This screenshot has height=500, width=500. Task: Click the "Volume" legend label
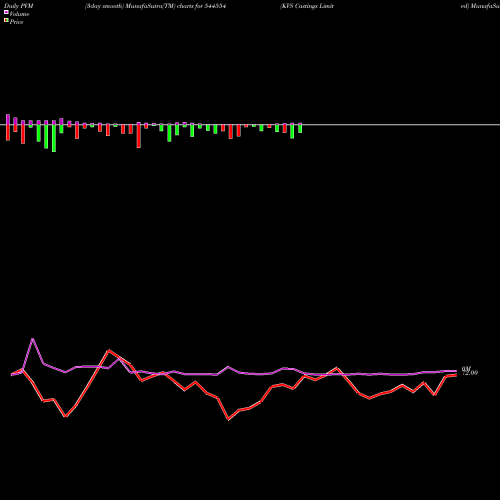[x=19, y=14]
